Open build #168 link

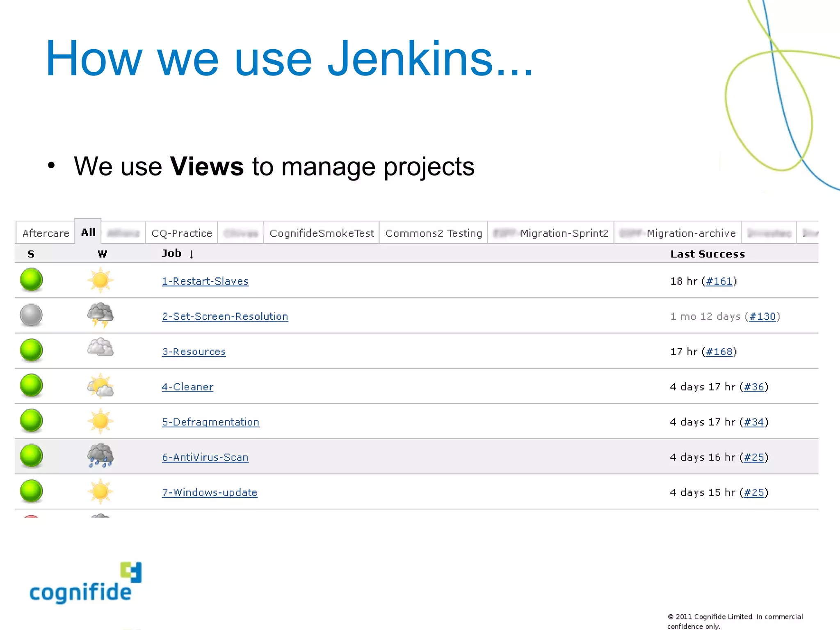click(719, 352)
